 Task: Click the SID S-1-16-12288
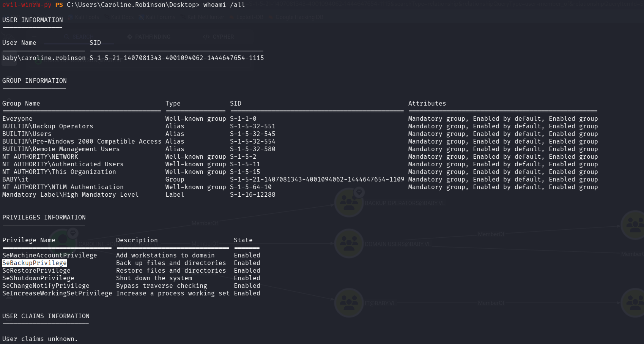point(253,194)
